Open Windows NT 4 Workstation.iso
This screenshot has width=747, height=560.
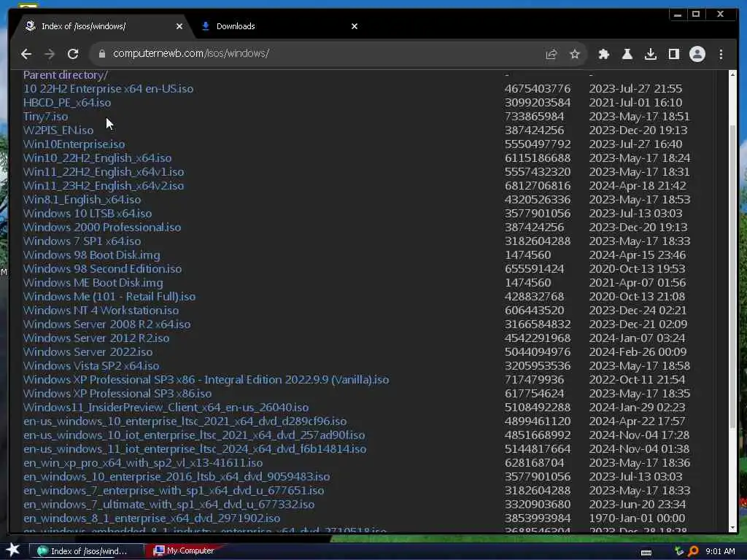click(x=101, y=309)
